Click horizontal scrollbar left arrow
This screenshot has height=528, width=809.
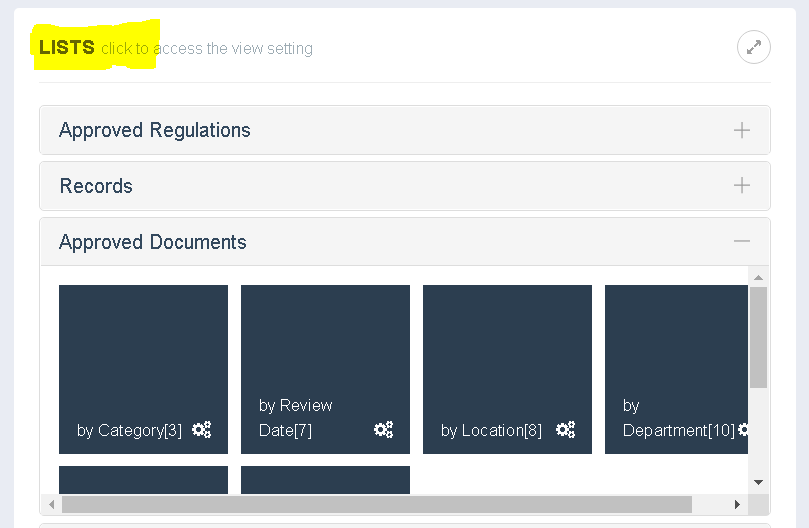52,504
